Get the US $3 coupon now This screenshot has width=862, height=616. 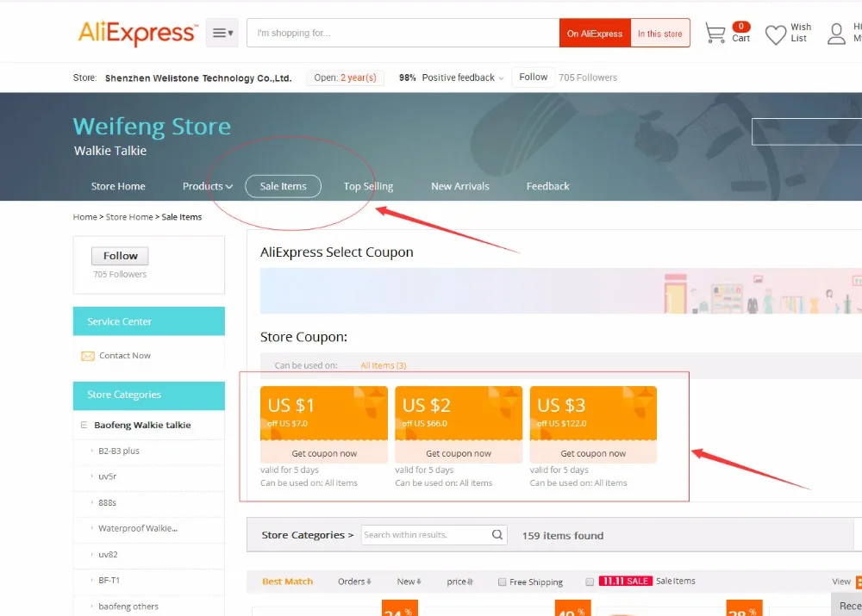[x=593, y=453]
